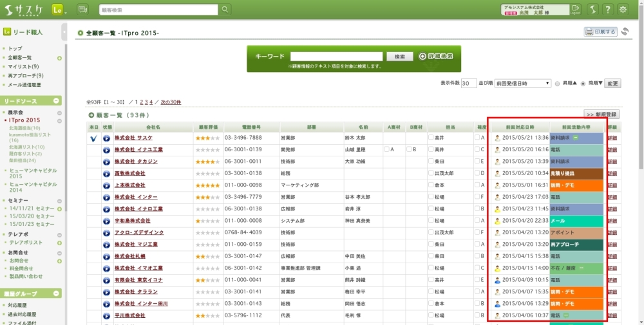Open the settings gear icon
The image size is (644, 325).
pos(623,10)
